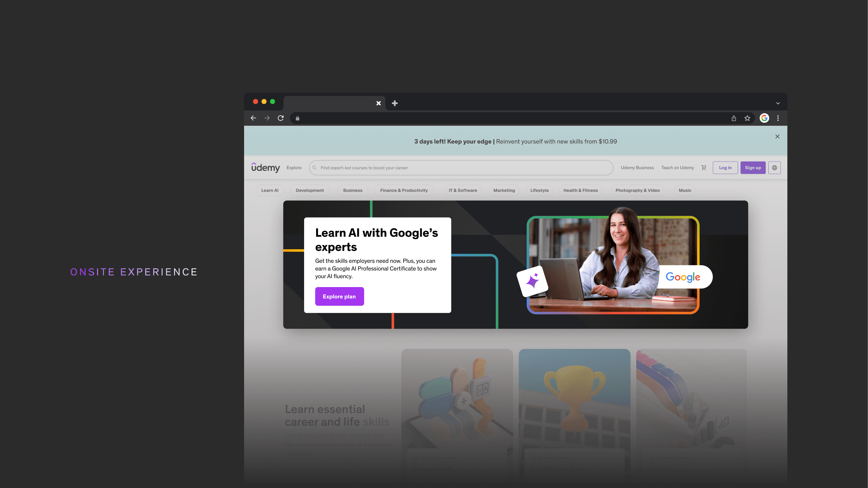This screenshot has width=868, height=488.
Task: Expand the tab search chevron
Action: click(778, 103)
